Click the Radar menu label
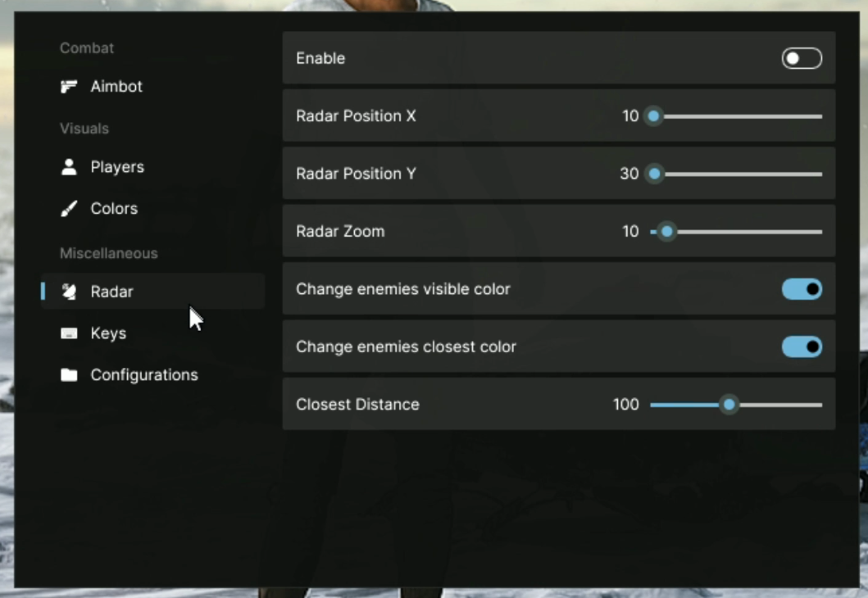The height and width of the screenshot is (598, 868). (111, 292)
